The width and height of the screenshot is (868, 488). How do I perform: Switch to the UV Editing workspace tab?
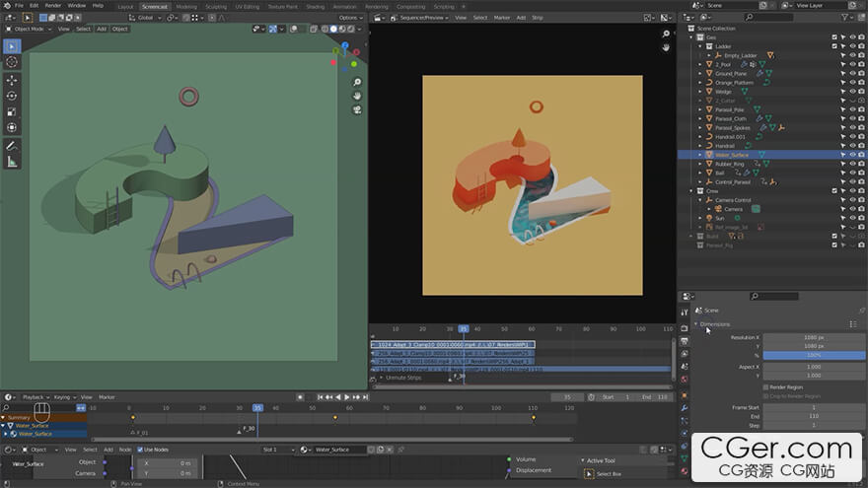247,6
